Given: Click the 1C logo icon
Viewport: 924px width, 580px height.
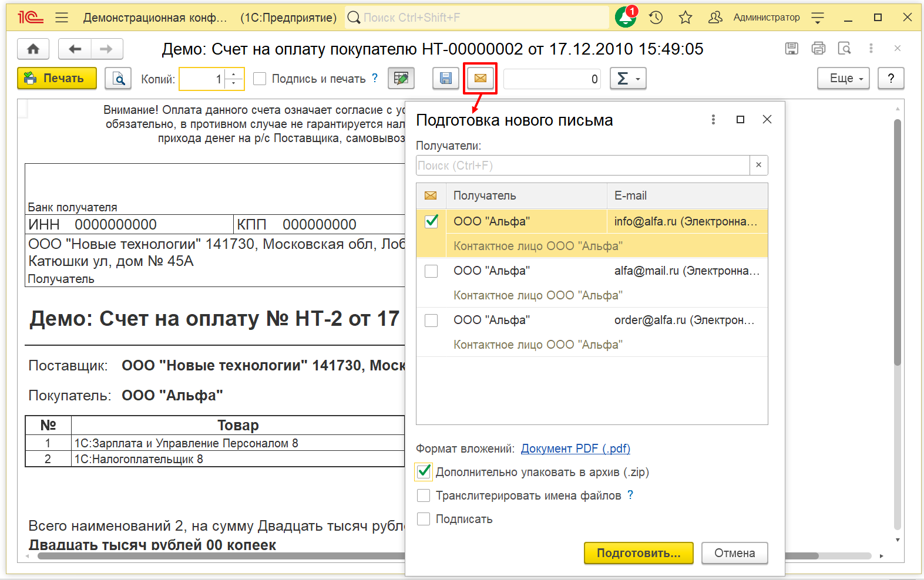Looking at the screenshot, I should point(31,18).
